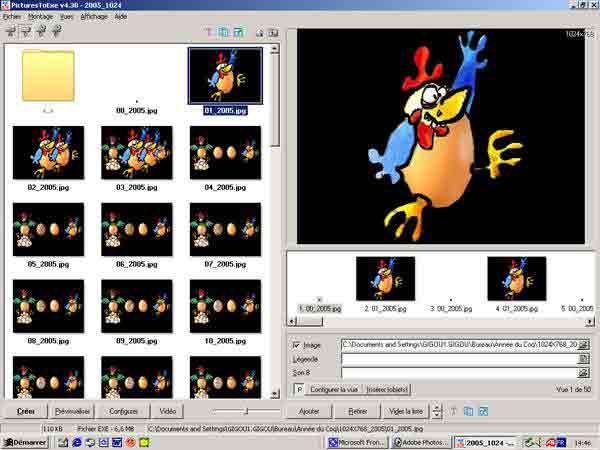Click the rightmost blue thumbnail icon on the bottom toolbar
The width and height of the screenshot is (600, 450).
point(484,411)
